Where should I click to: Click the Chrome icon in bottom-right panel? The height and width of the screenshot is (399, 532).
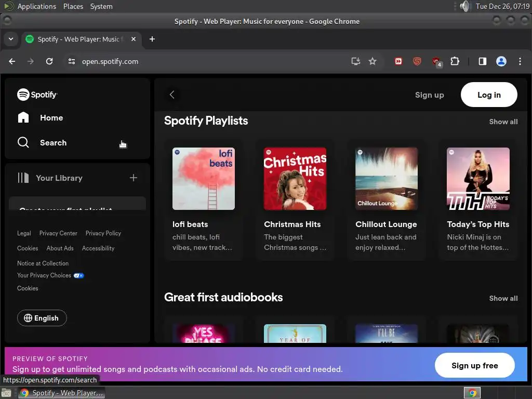click(472, 393)
